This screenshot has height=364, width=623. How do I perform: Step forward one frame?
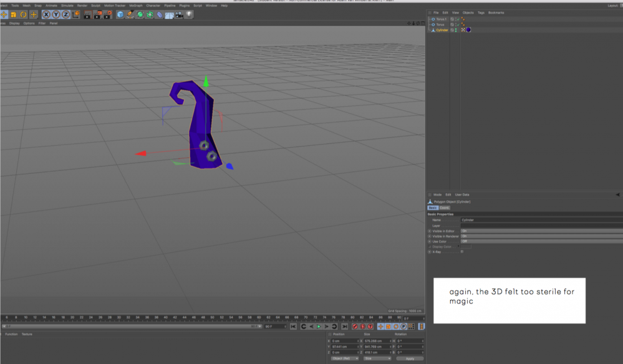pyautogui.click(x=327, y=326)
